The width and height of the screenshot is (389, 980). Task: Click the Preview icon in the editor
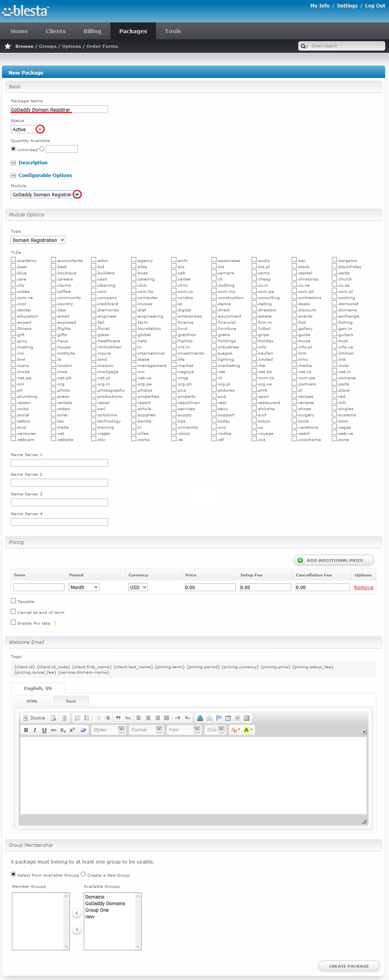(x=54, y=718)
